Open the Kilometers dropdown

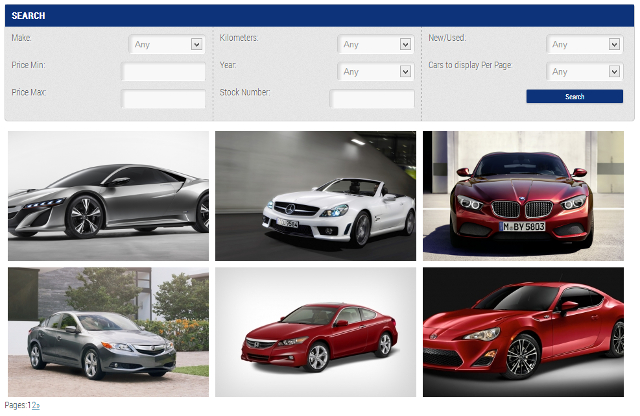[x=376, y=44]
